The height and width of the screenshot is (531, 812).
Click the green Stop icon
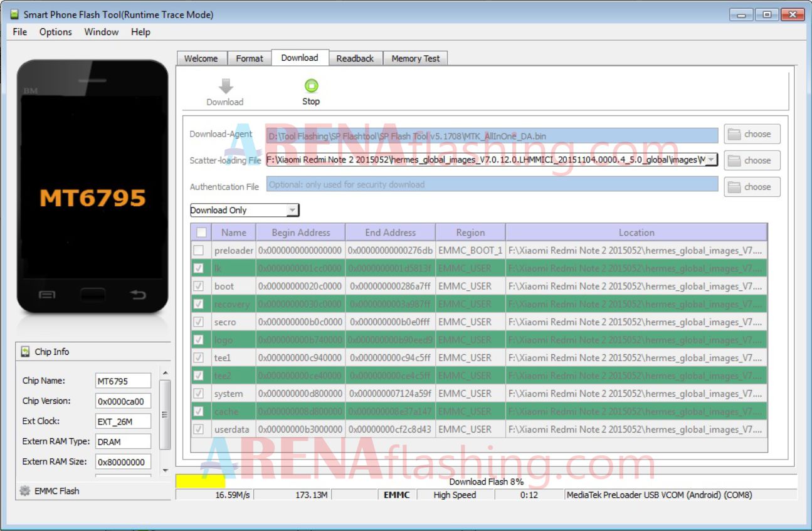(x=311, y=86)
